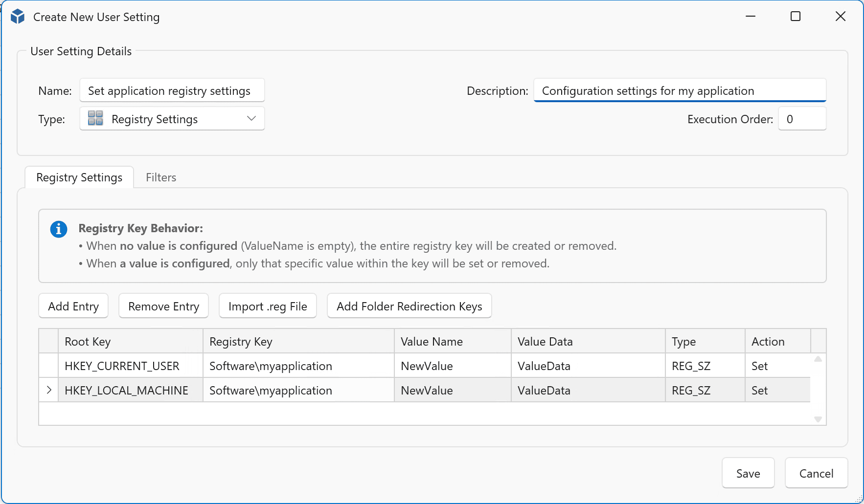Image resolution: width=864 pixels, height=504 pixels.
Task: Click Add Folder Redirection Keys
Action: pos(409,307)
